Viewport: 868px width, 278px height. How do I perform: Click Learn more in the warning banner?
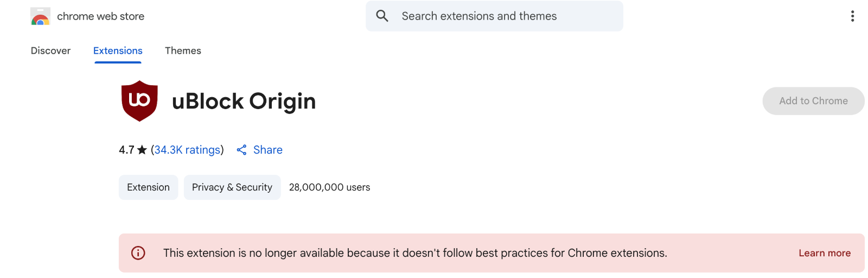[x=825, y=253]
